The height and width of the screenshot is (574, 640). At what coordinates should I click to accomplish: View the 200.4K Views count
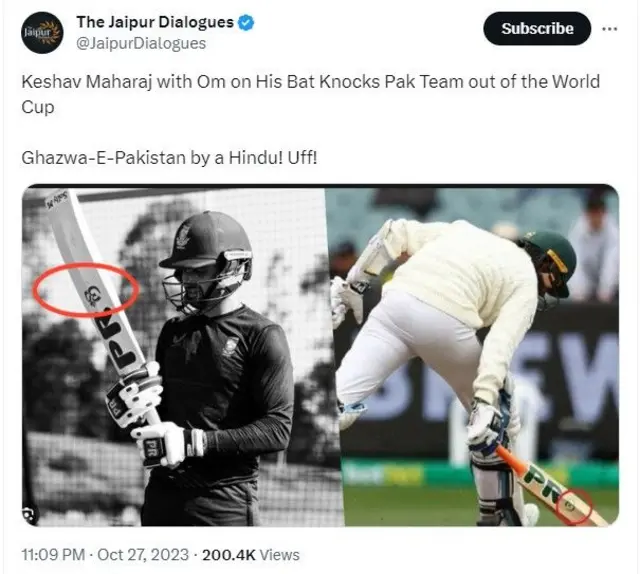pos(251,555)
